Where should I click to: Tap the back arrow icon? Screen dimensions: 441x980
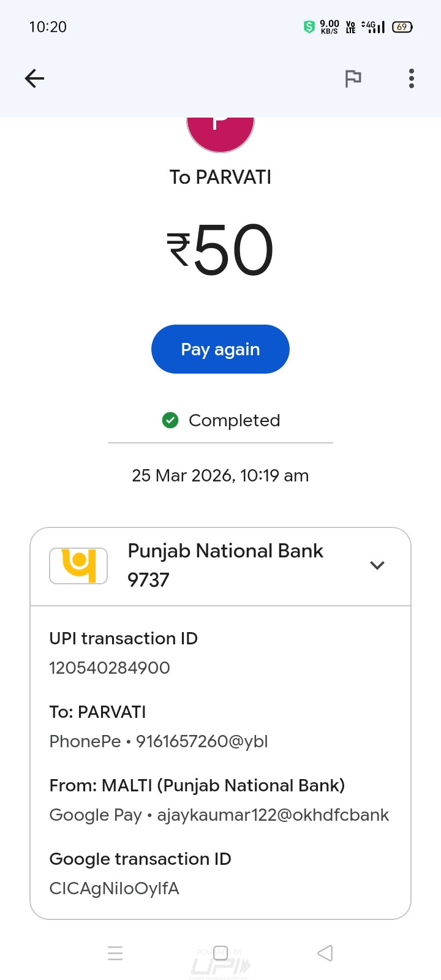coord(34,78)
